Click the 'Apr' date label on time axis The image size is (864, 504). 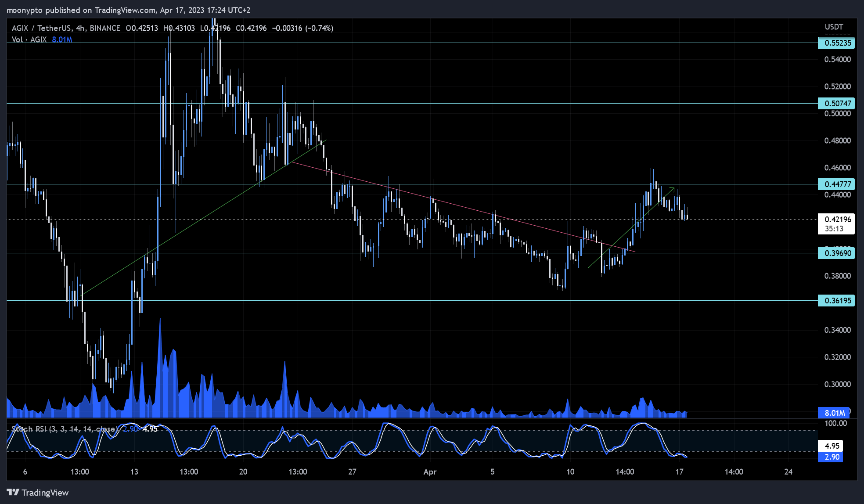[x=430, y=472]
